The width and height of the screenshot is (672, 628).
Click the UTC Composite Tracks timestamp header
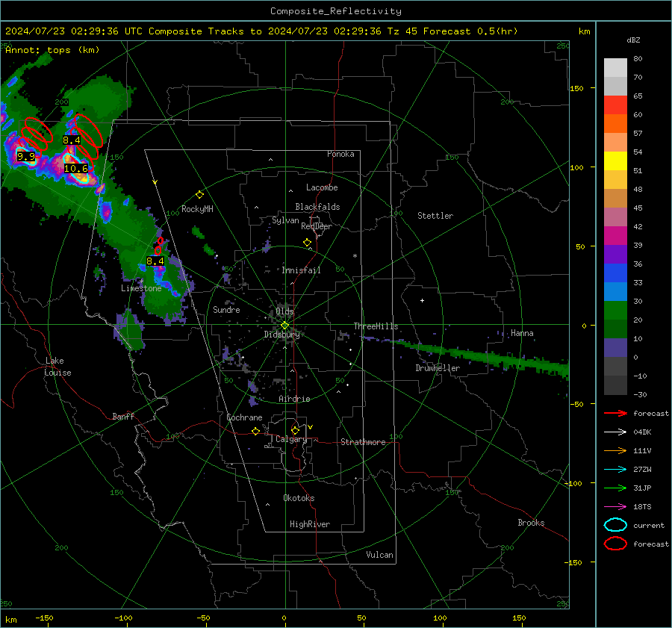pos(261,31)
